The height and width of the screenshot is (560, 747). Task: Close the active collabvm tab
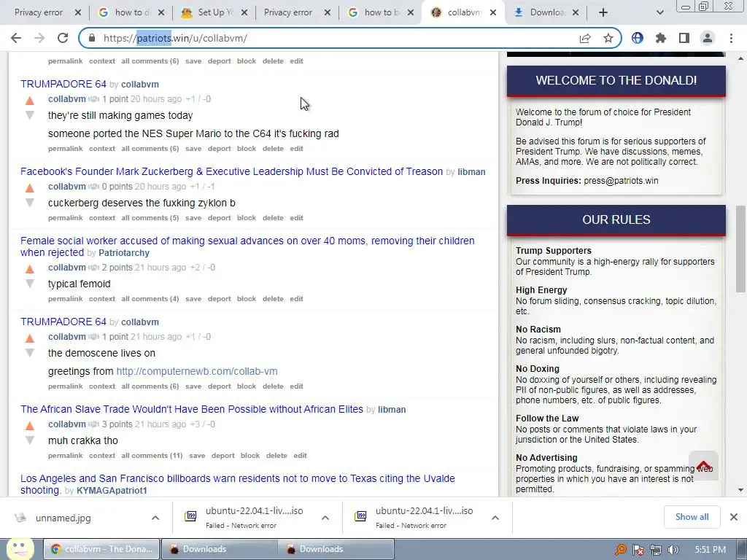(493, 12)
